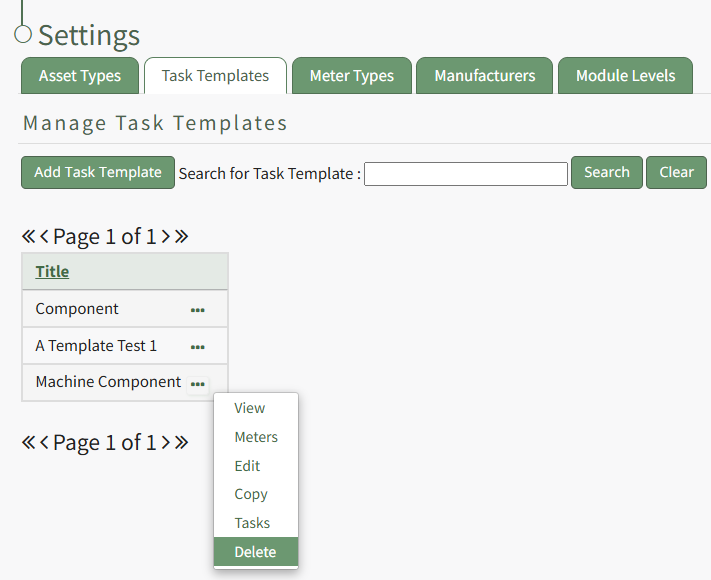The height and width of the screenshot is (580, 711).
Task: Jump to last page using arrows above table
Action: pyautogui.click(x=181, y=237)
